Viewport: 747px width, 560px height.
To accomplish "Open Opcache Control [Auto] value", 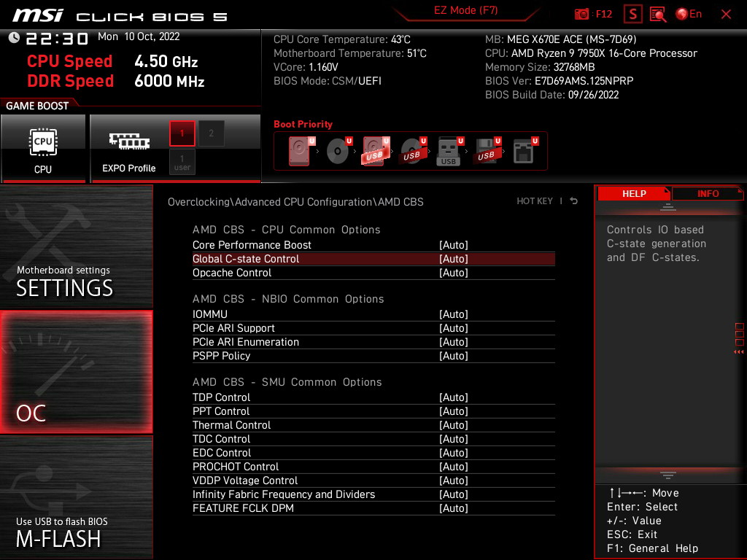I will pyautogui.click(x=454, y=273).
